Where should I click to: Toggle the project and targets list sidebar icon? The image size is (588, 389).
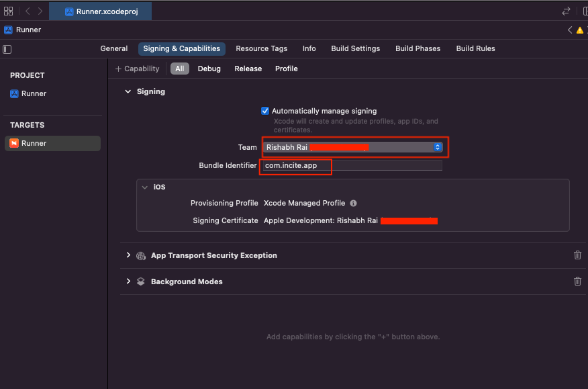pos(7,49)
